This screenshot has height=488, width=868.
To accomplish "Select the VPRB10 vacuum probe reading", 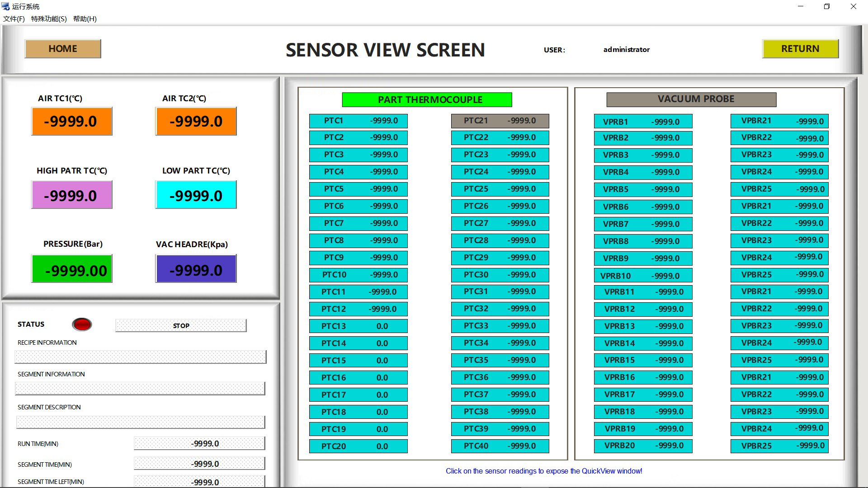I will coord(642,276).
